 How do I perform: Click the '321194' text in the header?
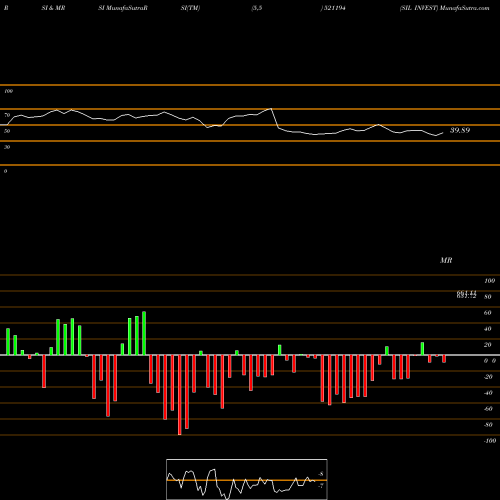coord(334,8)
